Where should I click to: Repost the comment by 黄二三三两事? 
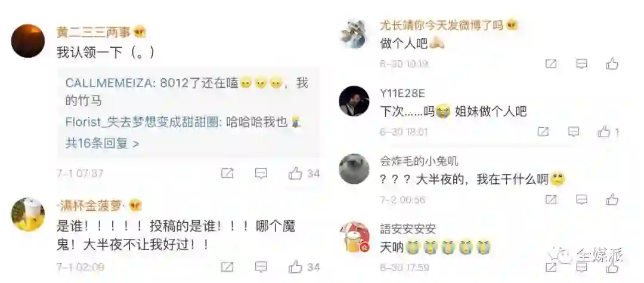click(227, 173)
